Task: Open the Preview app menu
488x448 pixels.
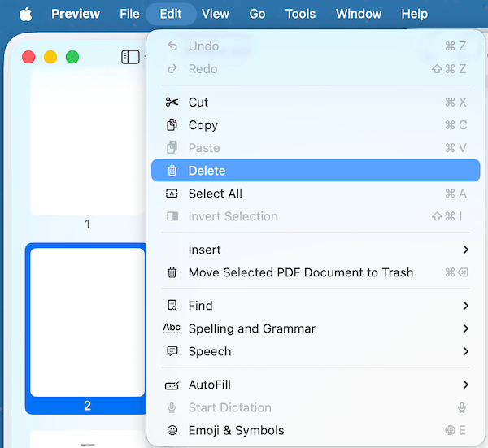Action: (x=76, y=14)
